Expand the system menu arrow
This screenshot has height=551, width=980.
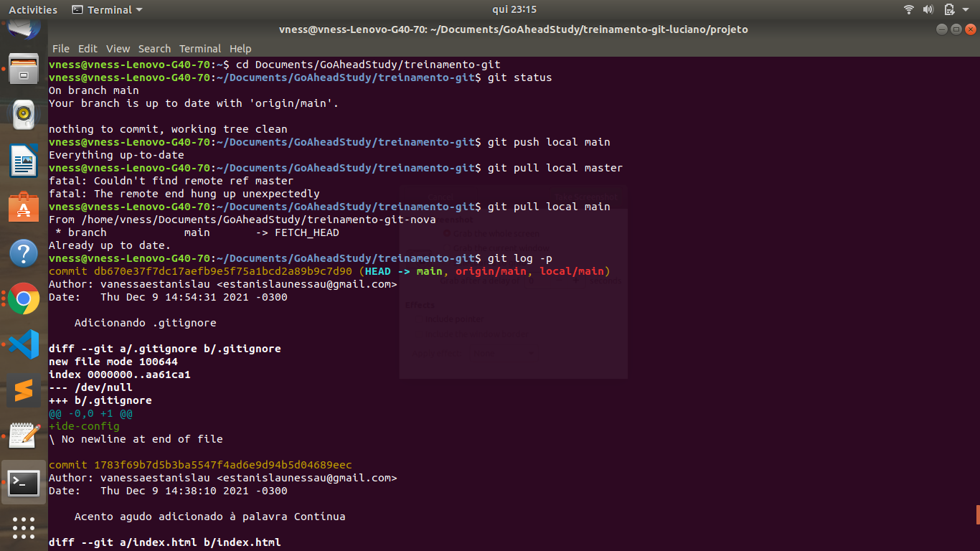tap(965, 10)
